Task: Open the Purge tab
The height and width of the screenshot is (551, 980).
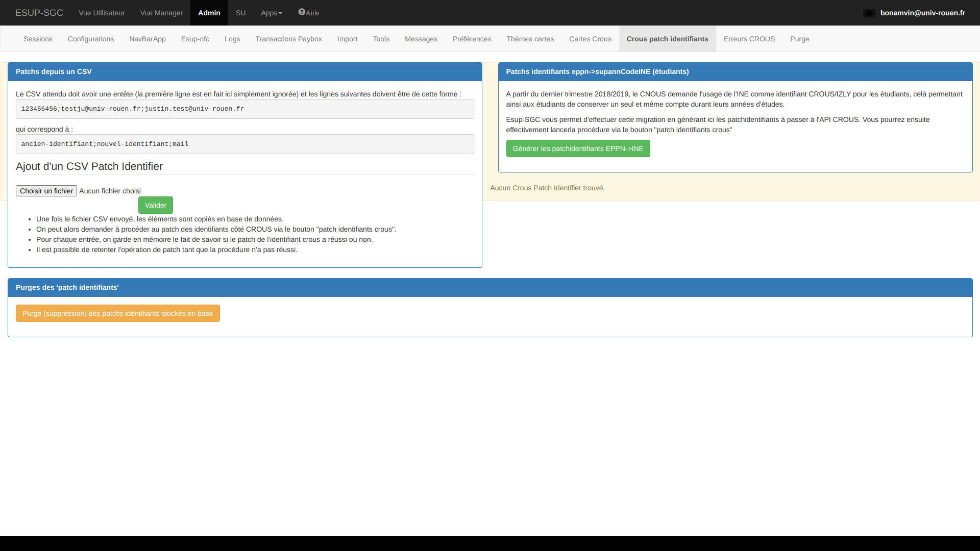Action: tap(799, 39)
